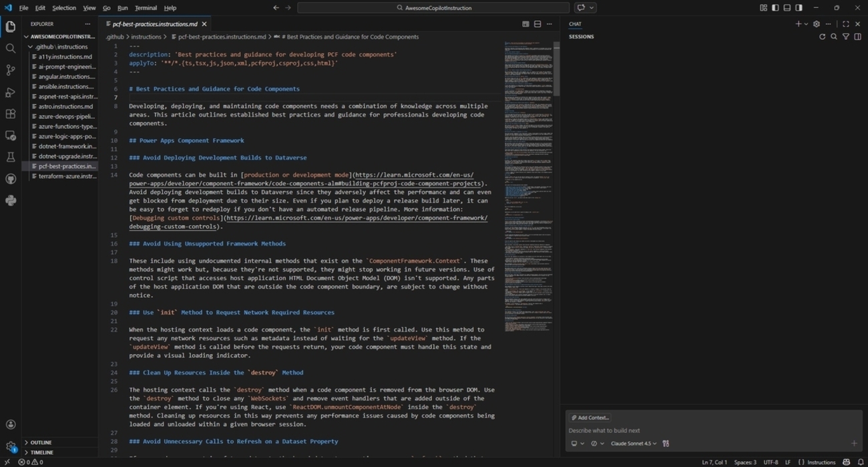
Task: Open the GitHub view in the activity bar
Action: pos(11,179)
